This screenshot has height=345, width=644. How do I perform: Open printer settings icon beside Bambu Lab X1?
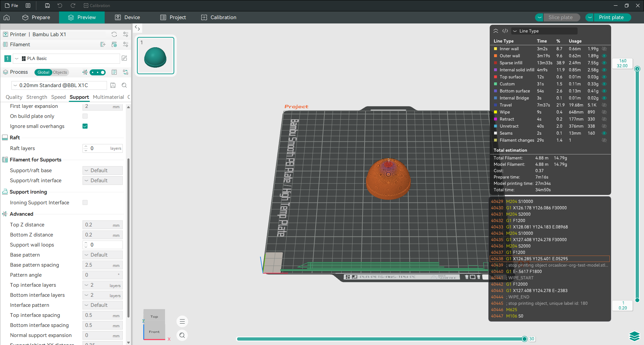[125, 34]
